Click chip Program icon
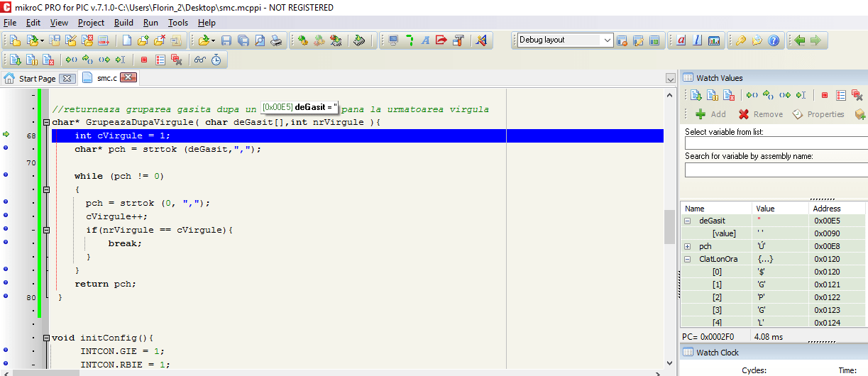The width and height of the screenshot is (868, 376). [x=359, y=40]
